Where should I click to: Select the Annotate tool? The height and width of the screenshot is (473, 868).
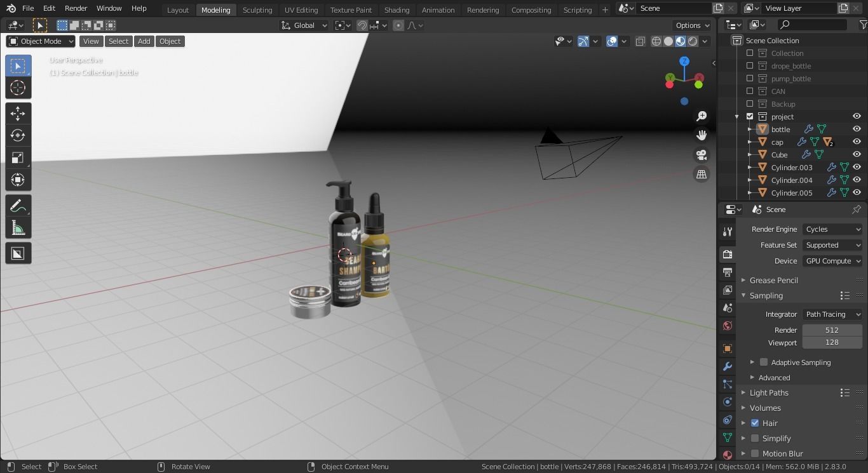point(18,206)
